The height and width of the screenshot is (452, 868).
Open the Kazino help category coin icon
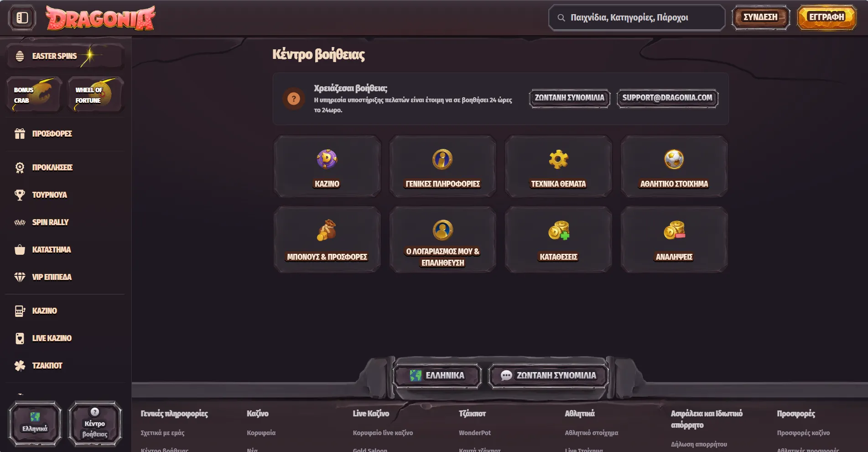pyautogui.click(x=327, y=159)
